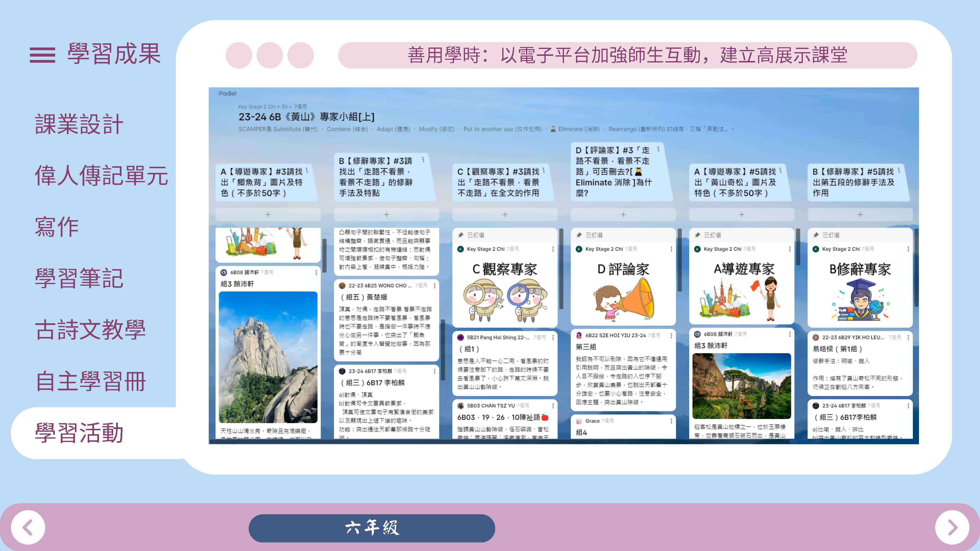The image size is (980, 551).
Task: Open the 課業設計 menu item
Action: pos(79,124)
